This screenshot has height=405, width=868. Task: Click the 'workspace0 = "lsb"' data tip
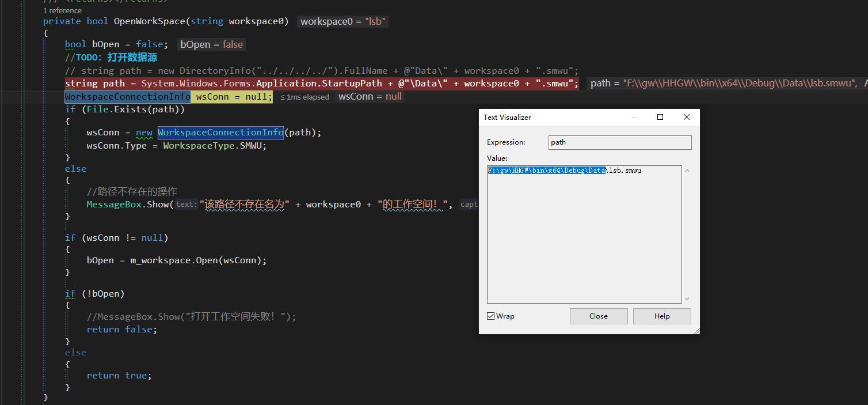pos(343,22)
